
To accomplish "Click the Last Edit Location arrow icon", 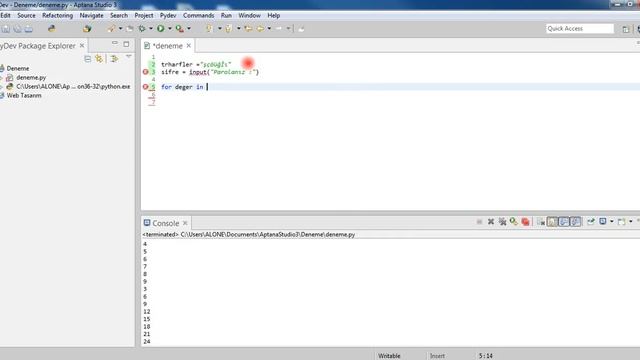I will 248,29.
